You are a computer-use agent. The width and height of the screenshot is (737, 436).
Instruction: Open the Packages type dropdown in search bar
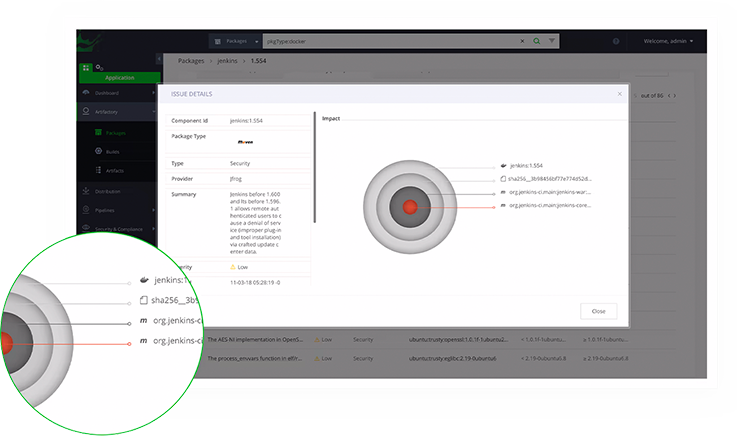click(235, 41)
